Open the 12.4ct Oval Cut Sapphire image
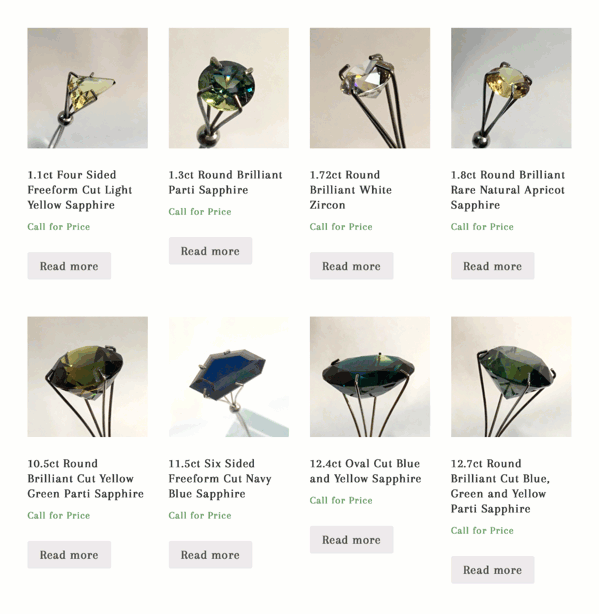The height and width of the screenshot is (614, 599). point(370,377)
